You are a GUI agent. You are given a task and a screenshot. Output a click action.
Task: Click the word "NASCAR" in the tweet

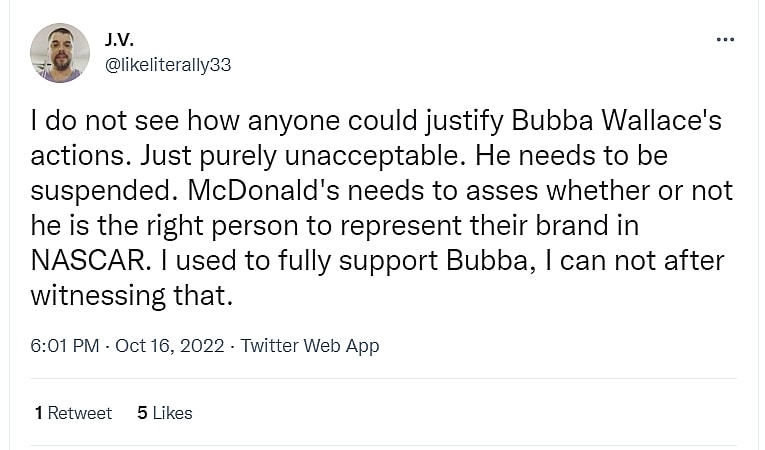92,262
